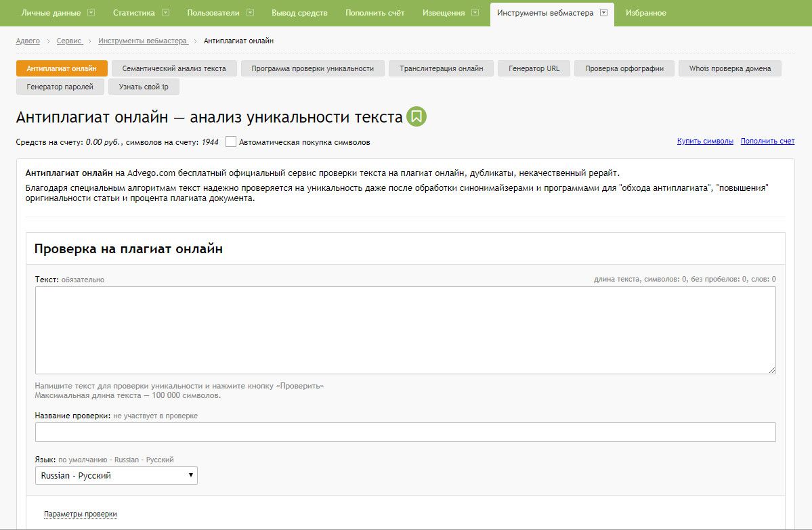Focus the Название проверки input field
Screen dimensions: 812x530
point(405,433)
